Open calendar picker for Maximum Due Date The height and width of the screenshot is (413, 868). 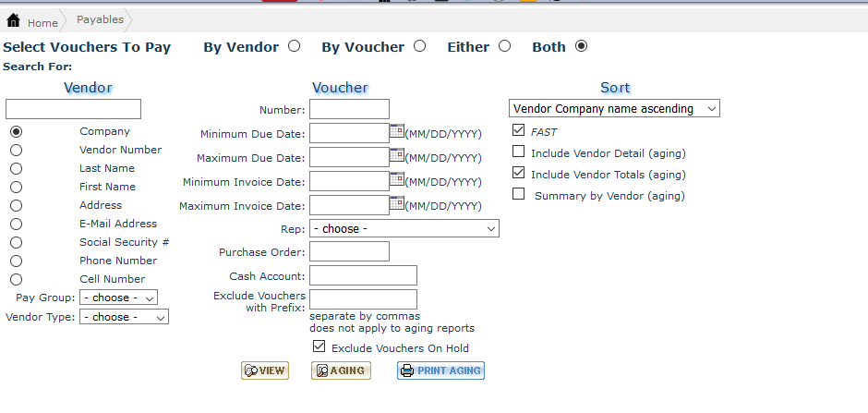tap(397, 155)
